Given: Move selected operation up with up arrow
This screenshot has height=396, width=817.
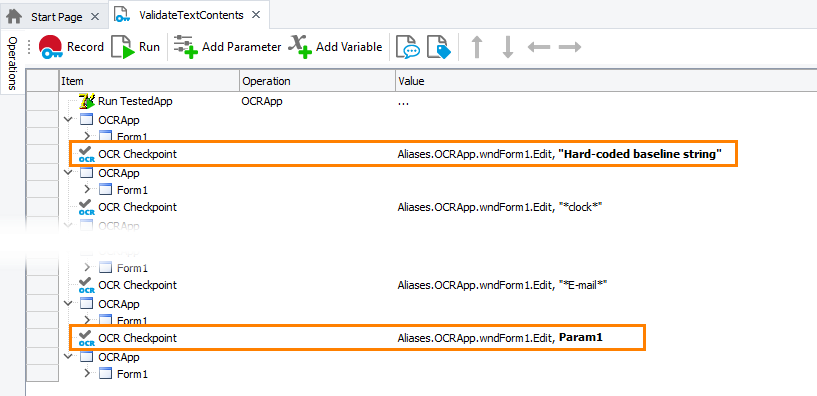Looking at the screenshot, I should [x=476, y=47].
